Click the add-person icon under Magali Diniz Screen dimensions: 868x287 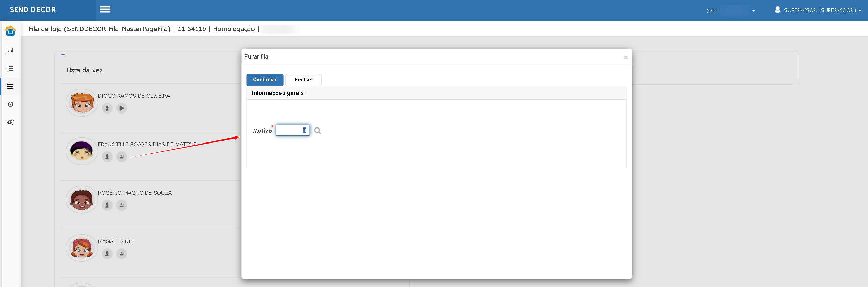point(121,254)
